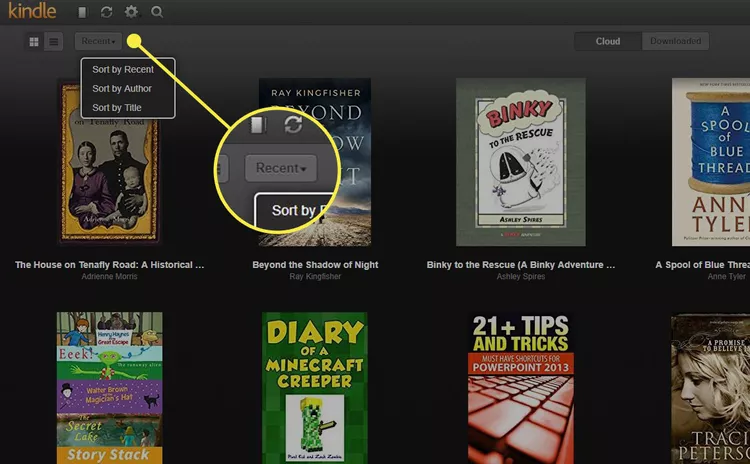Open Binky to the Rescue cover

click(x=520, y=162)
